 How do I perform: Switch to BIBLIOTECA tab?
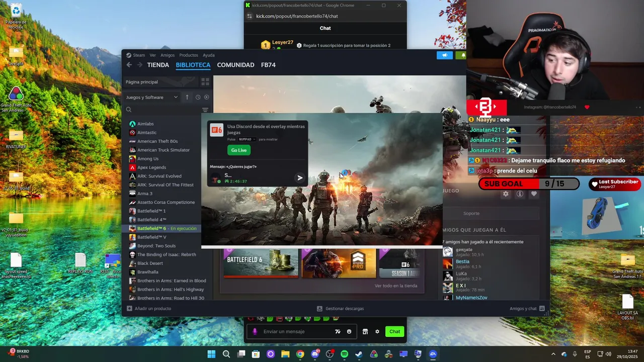(x=193, y=65)
